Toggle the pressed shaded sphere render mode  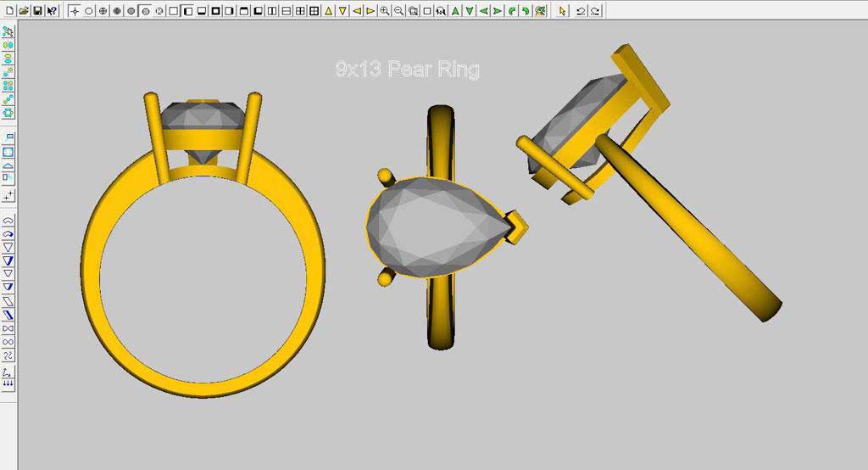pos(145,11)
